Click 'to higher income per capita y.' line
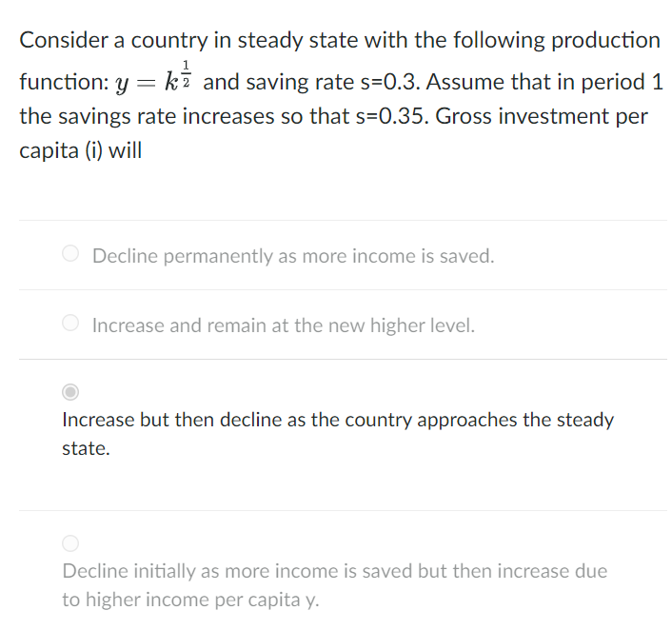 click(x=190, y=600)
